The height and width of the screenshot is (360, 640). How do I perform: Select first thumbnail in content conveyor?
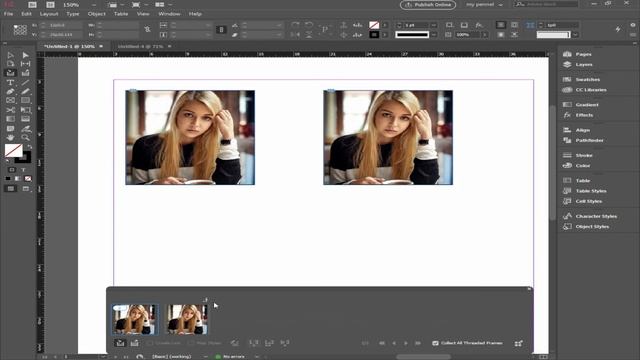tap(135, 319)
